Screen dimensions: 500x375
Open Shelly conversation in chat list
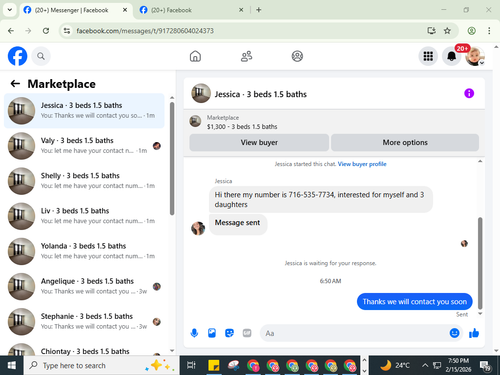[84, 181]
